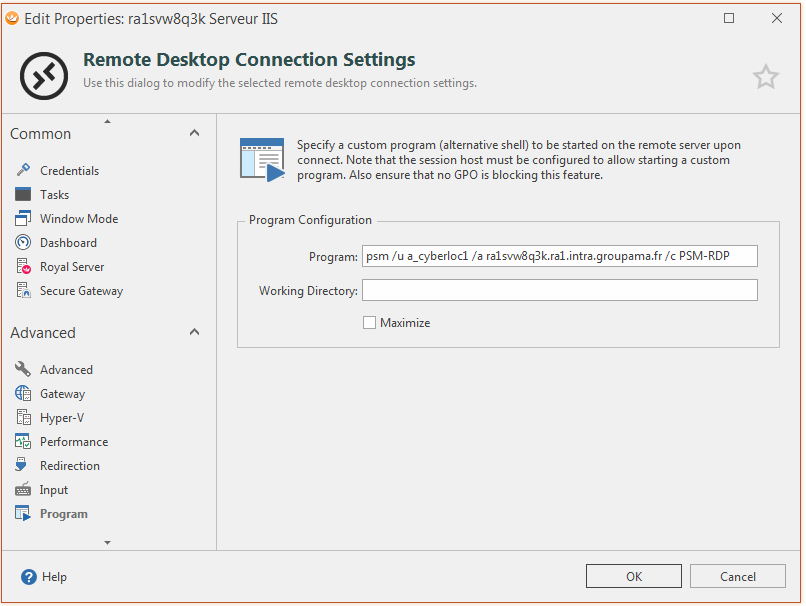The width and height of the screenshot is (806, 606).
Task: Select the Gateway page in sidebar
Action: (62, 394)
